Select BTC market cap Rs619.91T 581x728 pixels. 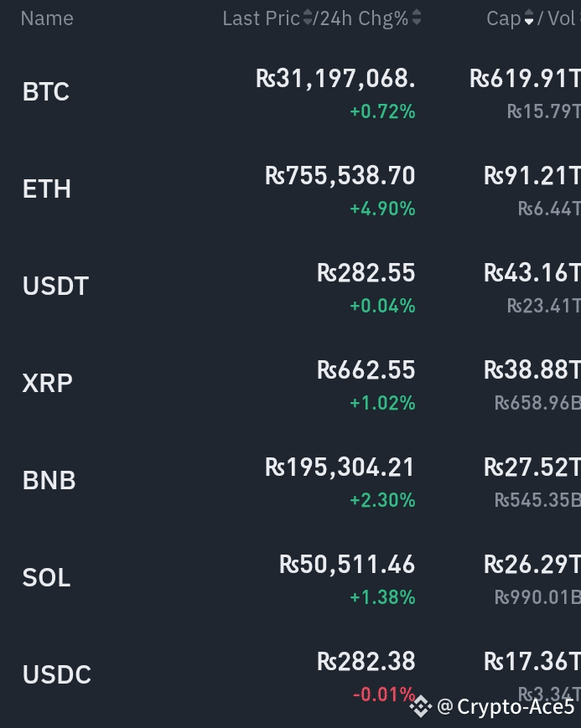(525, 79)
